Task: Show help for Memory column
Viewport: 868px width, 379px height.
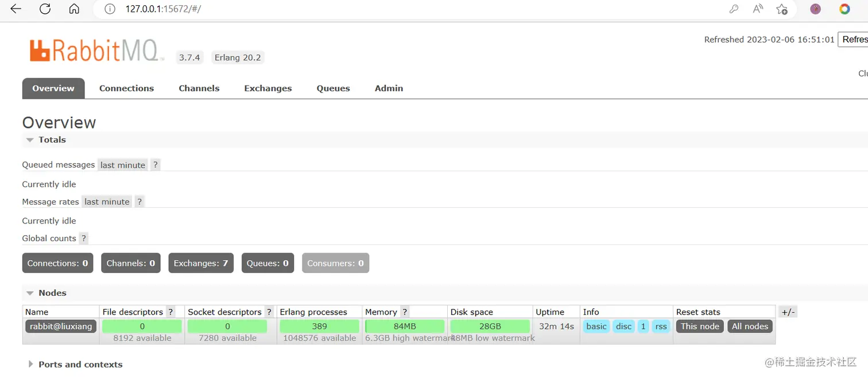Action: pyautogui.click(x=405, y=312)
